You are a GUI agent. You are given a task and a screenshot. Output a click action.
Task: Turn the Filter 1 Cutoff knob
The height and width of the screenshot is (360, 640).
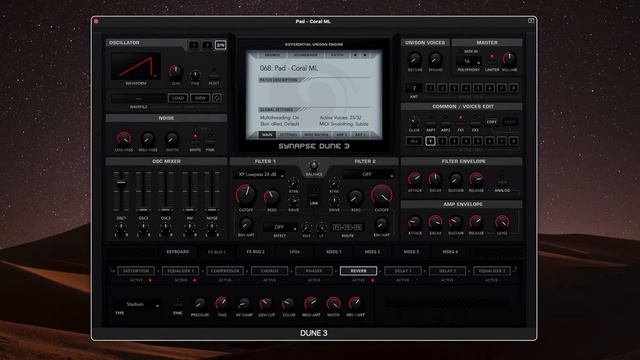pos(246,195)
